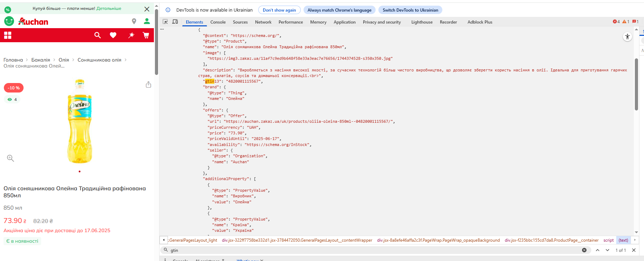
Task: Expand the collapsed ellipsis node marker
Action: pyautogui.click(x=162, y=30)
